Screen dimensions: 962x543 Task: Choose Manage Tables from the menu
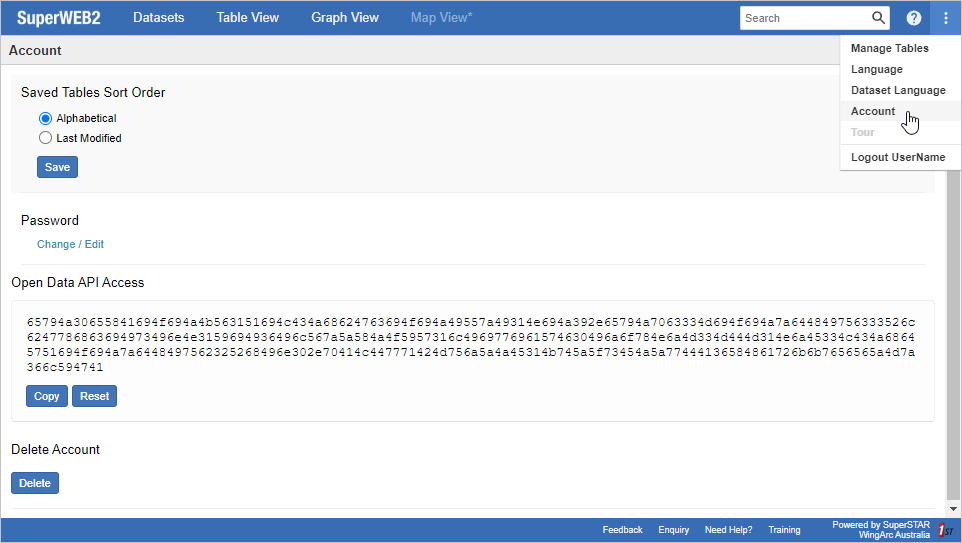click(889, 48)
